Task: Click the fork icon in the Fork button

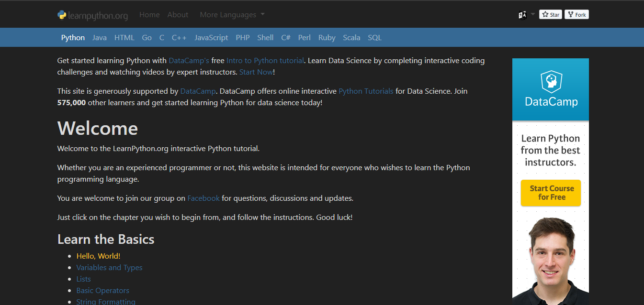Action: click(570, 14)
